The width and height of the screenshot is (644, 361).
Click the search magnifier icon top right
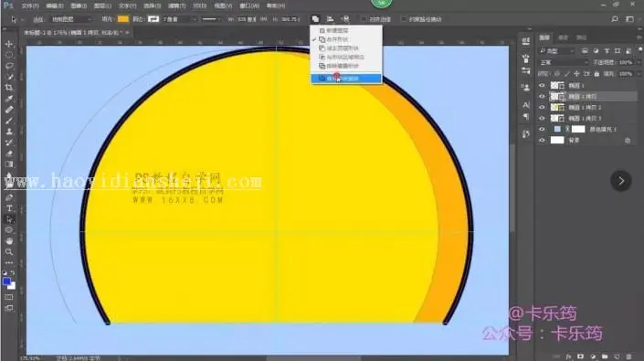[x=615, y=19]
